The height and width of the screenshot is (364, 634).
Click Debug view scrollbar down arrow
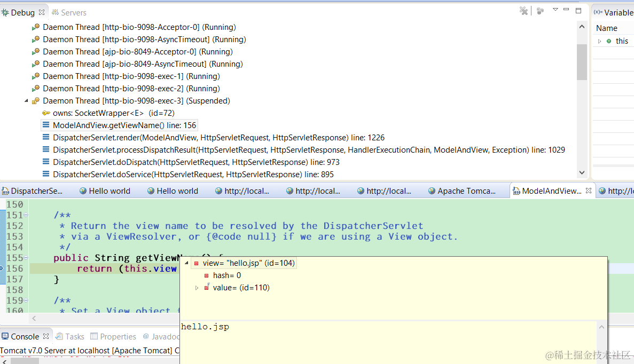click(x=582, y=172)
